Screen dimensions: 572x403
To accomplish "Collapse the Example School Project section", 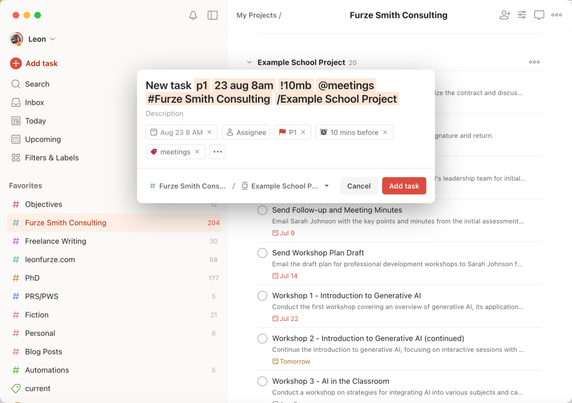I will click(249, 62).
